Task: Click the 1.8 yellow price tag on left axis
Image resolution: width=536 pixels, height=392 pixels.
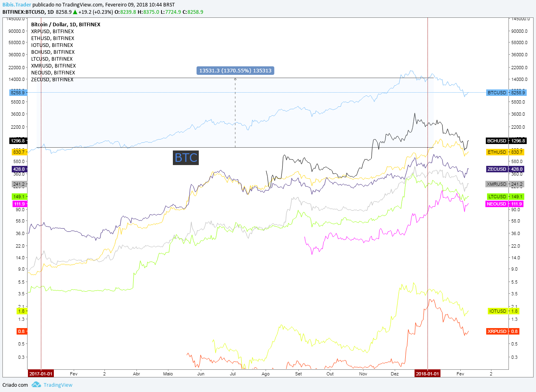Action: pyautogui.click(x=21, y=311)
